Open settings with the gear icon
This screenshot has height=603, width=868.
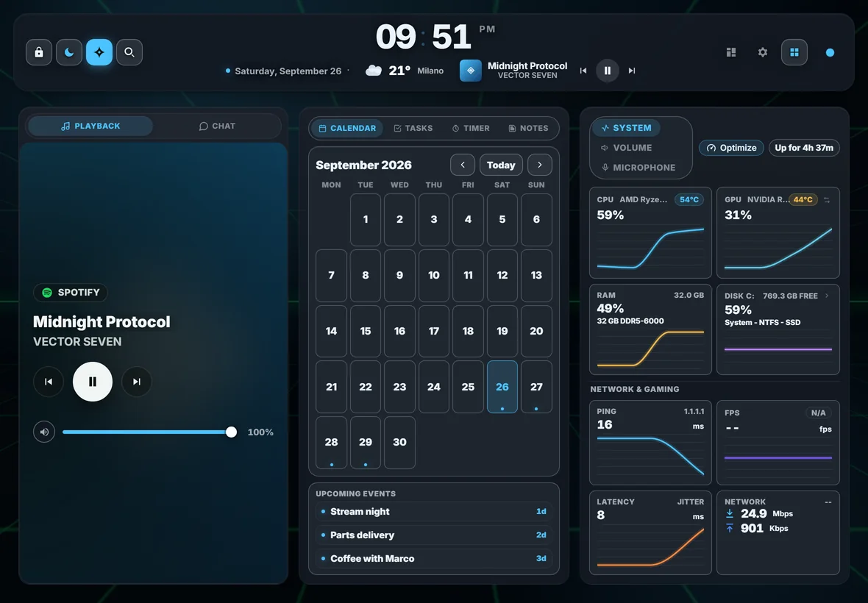point(763,52)
